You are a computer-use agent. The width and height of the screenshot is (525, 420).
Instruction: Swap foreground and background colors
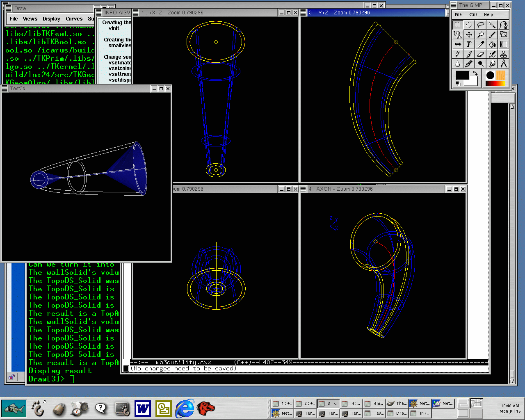475,73
